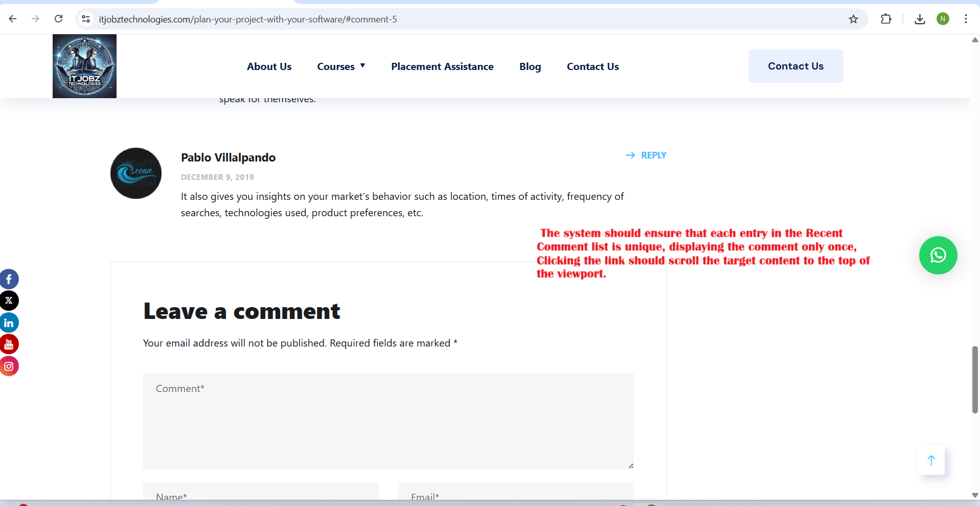Open the X (Twitter) sidebar icon
The height and width of the screenshot is (506, 980).
pos(9,301)
